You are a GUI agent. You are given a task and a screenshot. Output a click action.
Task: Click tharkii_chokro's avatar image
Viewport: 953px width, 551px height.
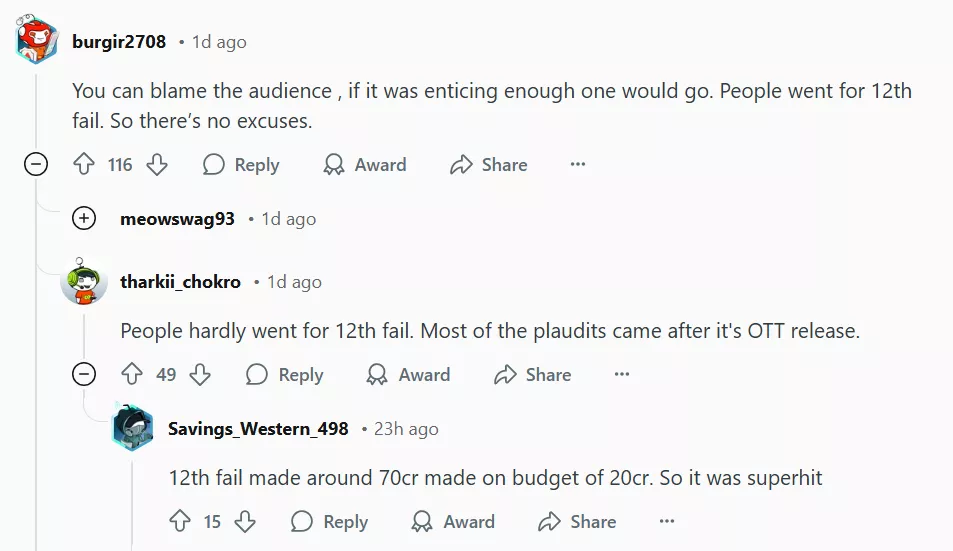coord(84,282)
